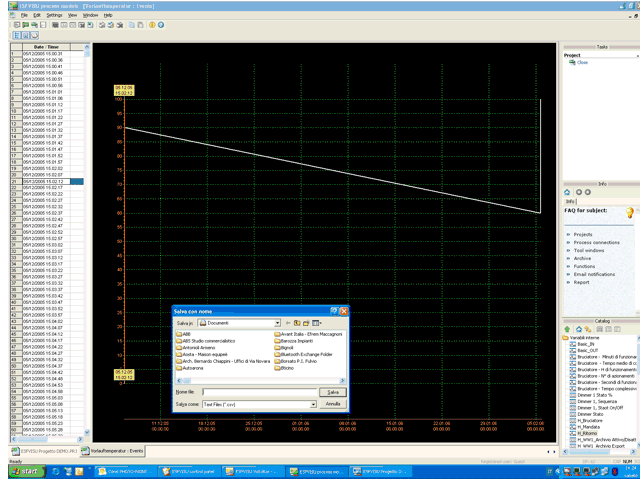Image resolution: width=640 pixels, height=480 pixels.
Task: Open the Salva come file type dropdown
Action: click(313, 404)
